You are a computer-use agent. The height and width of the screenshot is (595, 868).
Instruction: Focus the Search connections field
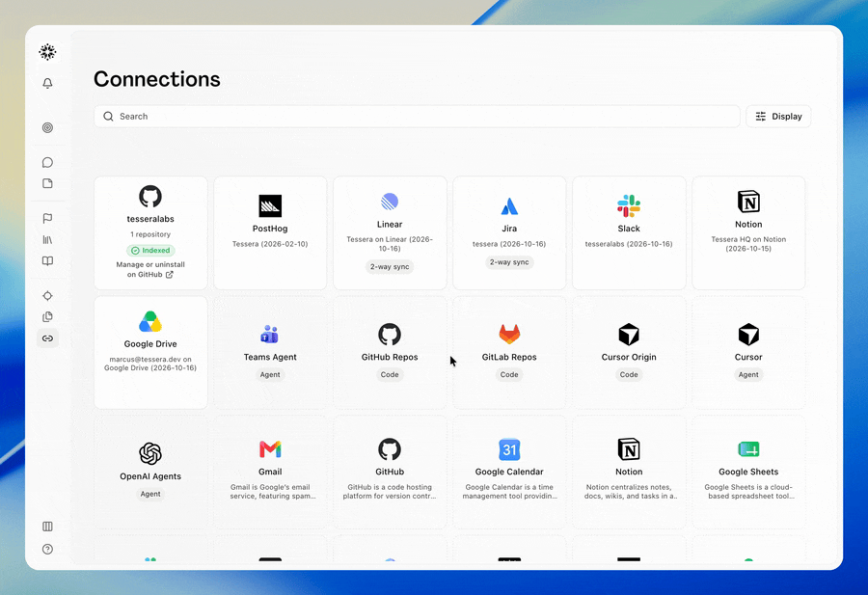pos(417,117)
